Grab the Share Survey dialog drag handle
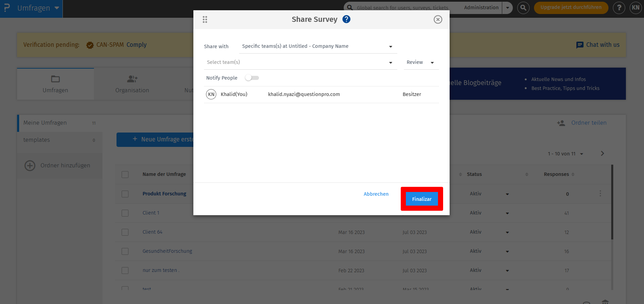The image size is (644, 304). tap(205, 19)
